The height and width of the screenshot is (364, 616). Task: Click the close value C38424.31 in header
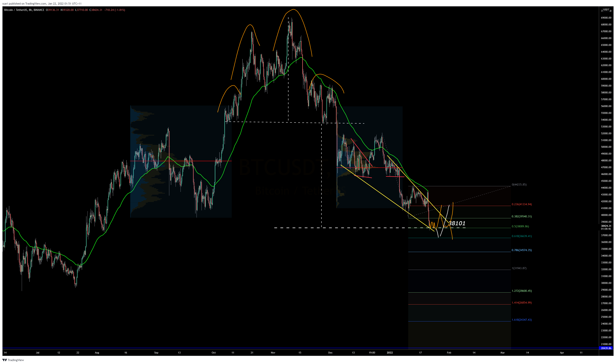pos(96,10)
